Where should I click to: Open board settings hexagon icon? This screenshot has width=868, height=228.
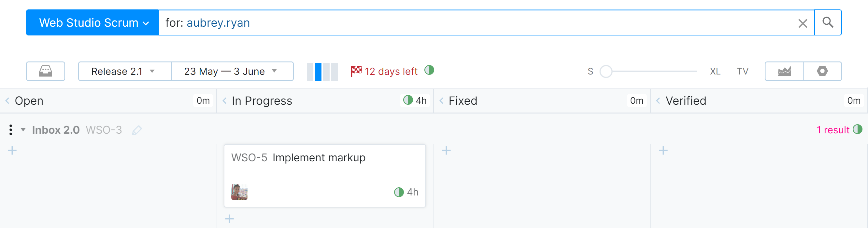point(822,71)
